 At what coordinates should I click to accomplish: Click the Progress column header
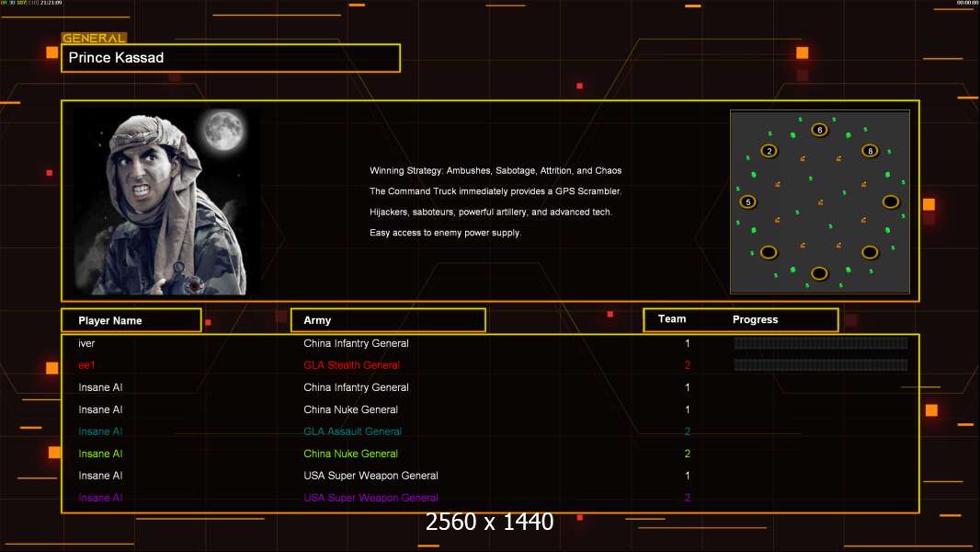(755, 319)
